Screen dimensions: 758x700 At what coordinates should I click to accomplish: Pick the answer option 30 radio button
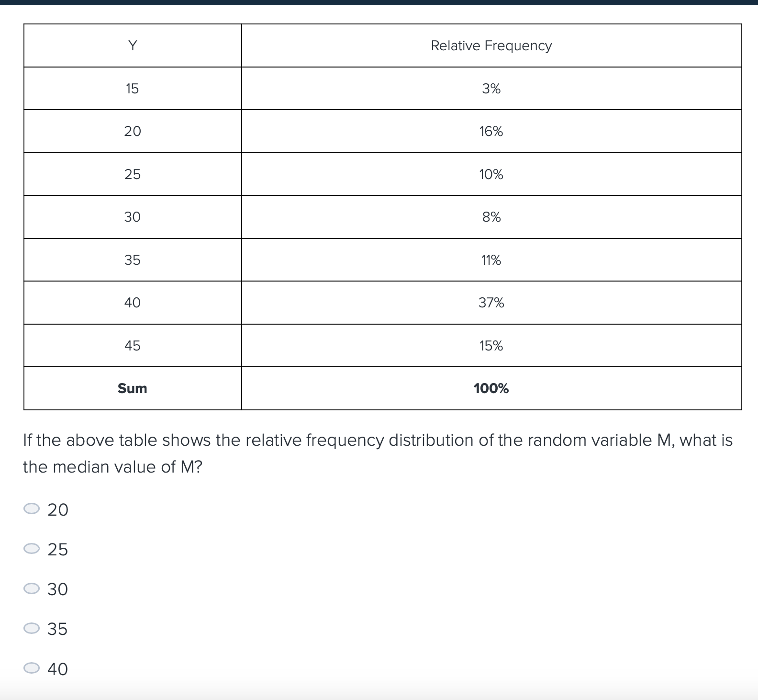(32, 588)
